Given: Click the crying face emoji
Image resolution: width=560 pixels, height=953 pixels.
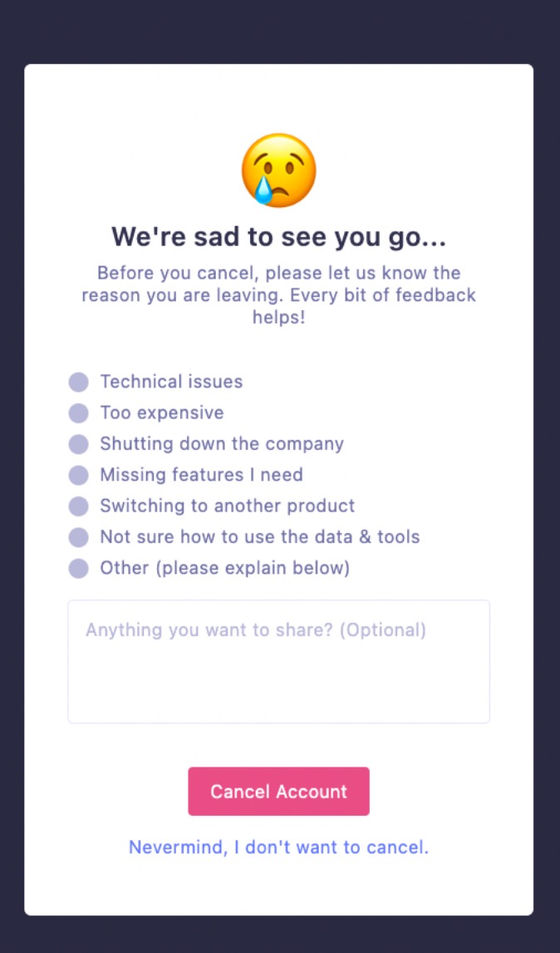Looking at the screenshot, I should [279, 170].
